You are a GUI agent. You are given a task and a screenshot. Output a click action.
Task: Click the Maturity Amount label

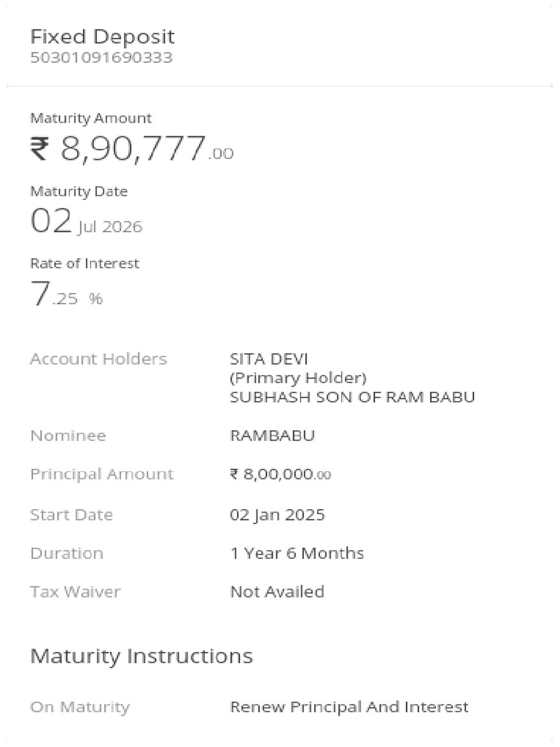(90, 118)
